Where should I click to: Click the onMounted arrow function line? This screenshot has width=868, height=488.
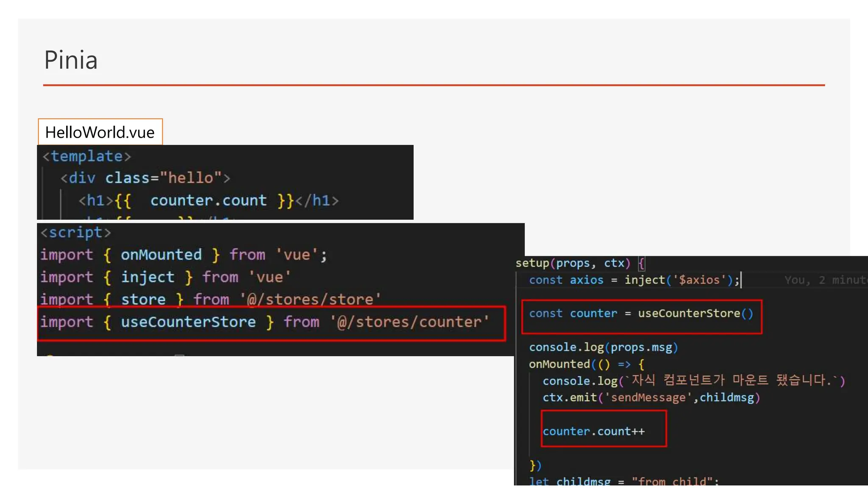pyautogui.click(x=587, y=364)
